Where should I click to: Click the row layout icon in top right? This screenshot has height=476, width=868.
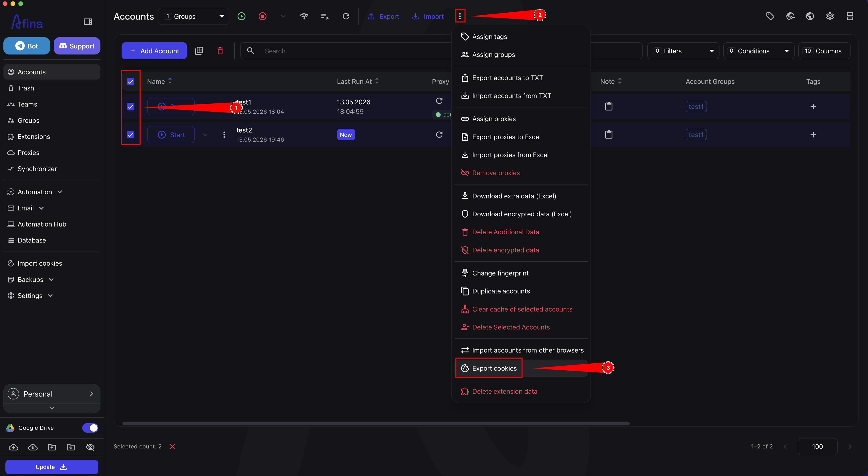pos(850,16)
